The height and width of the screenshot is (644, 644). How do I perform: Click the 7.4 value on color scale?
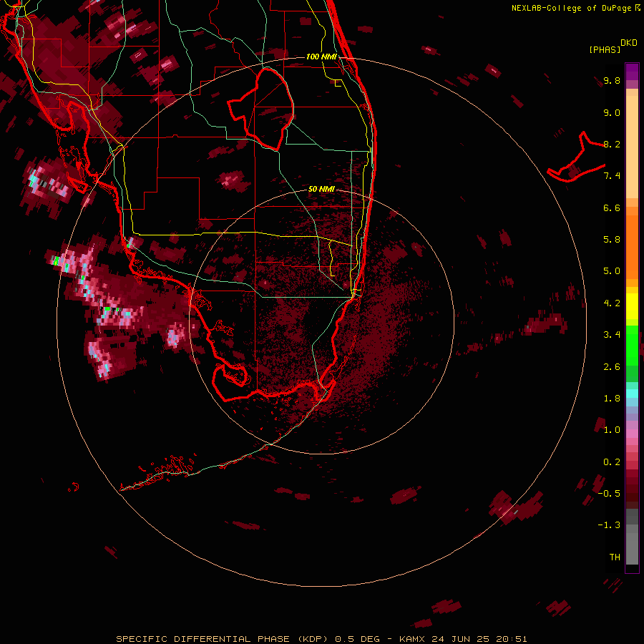[x=612, y=176]
